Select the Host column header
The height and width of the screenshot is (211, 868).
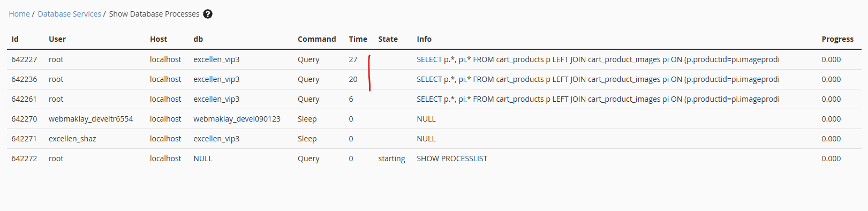click(x=158, y=39)
